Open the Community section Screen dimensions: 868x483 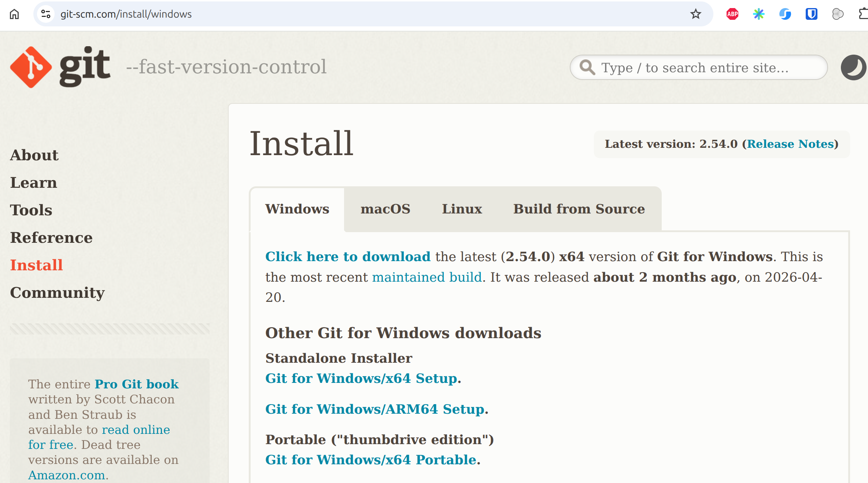click(x=58, y=293)
